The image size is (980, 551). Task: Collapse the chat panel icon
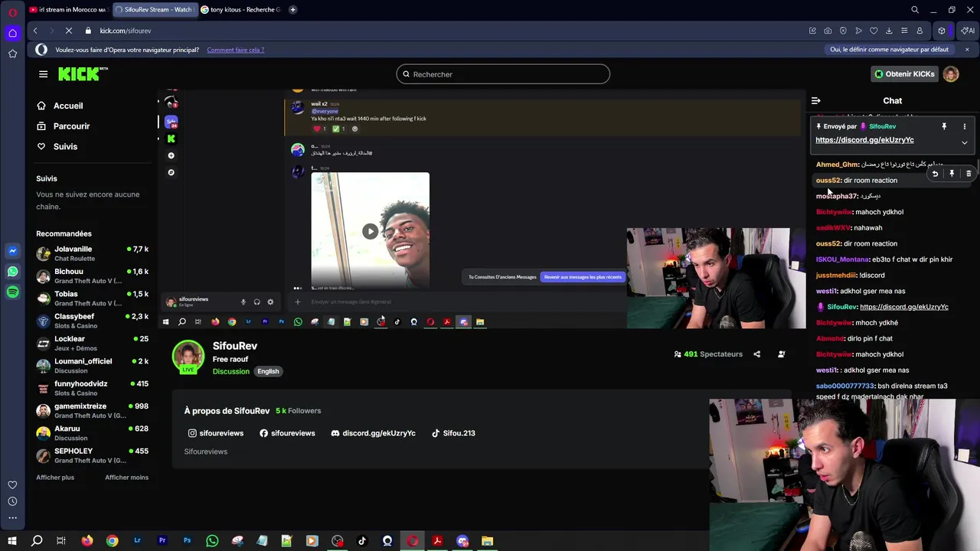click(x=816, y=100)
